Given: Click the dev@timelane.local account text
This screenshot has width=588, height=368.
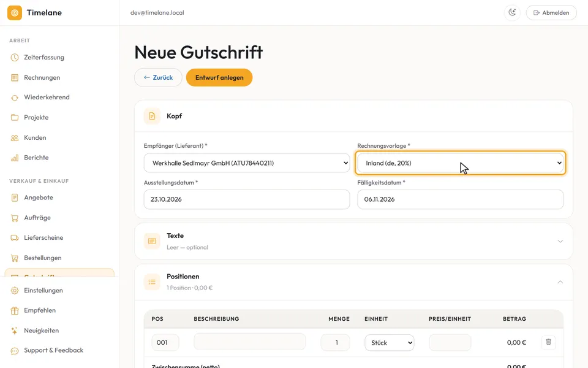Looking at the screenshot, I should tap(157, 13).
